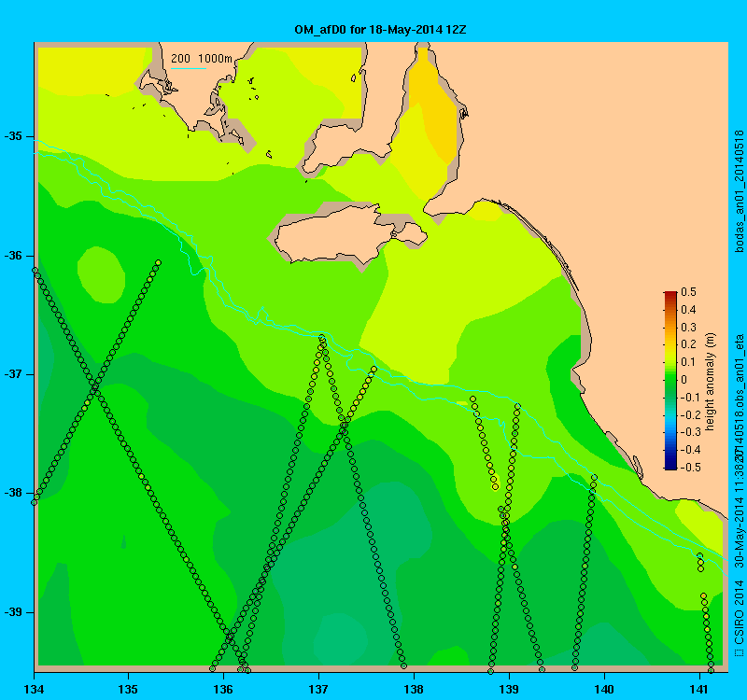Click the "200 1000m" isobath legend text
Screen dimensions: 747x700
tap(201, 59)
